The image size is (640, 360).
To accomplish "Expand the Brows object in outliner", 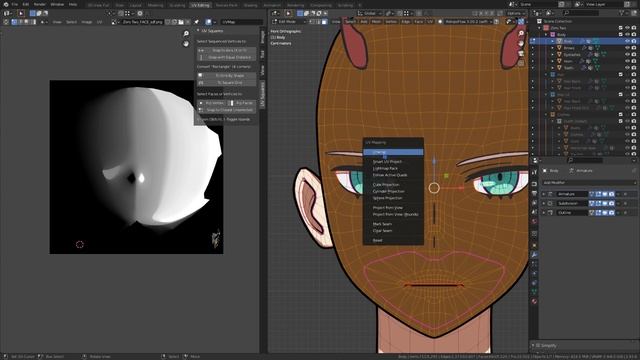I will pyautogui.click(x=553, y=48).
